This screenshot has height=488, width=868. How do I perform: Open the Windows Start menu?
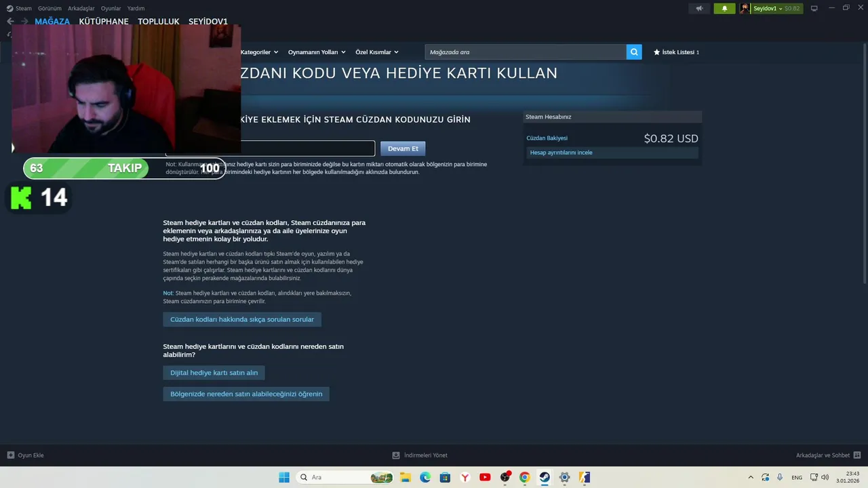click(x=284, y=477)
